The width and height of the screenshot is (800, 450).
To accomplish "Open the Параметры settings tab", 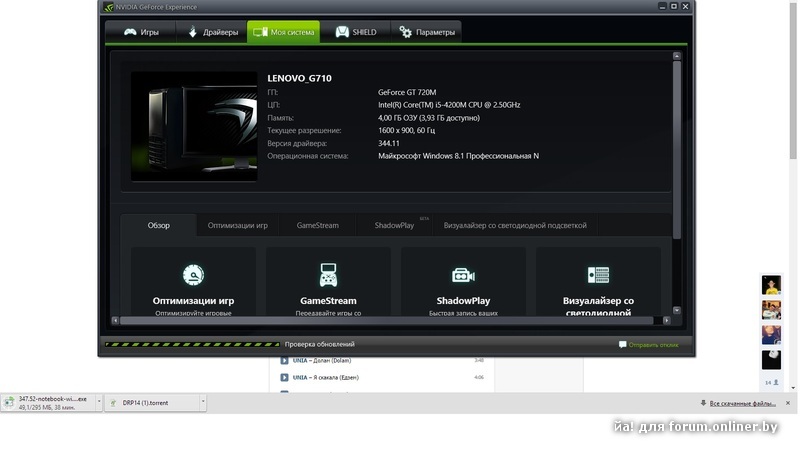I will (x=427, y=32).
